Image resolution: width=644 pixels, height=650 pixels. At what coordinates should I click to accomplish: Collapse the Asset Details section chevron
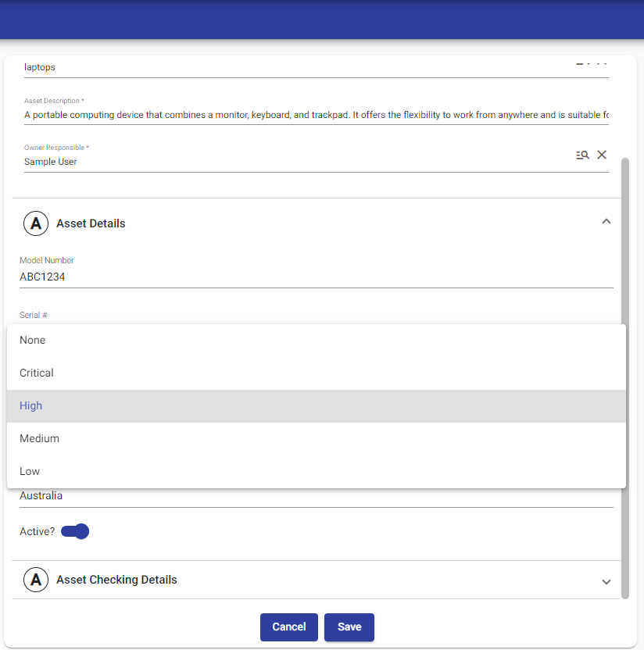point(606,222)
